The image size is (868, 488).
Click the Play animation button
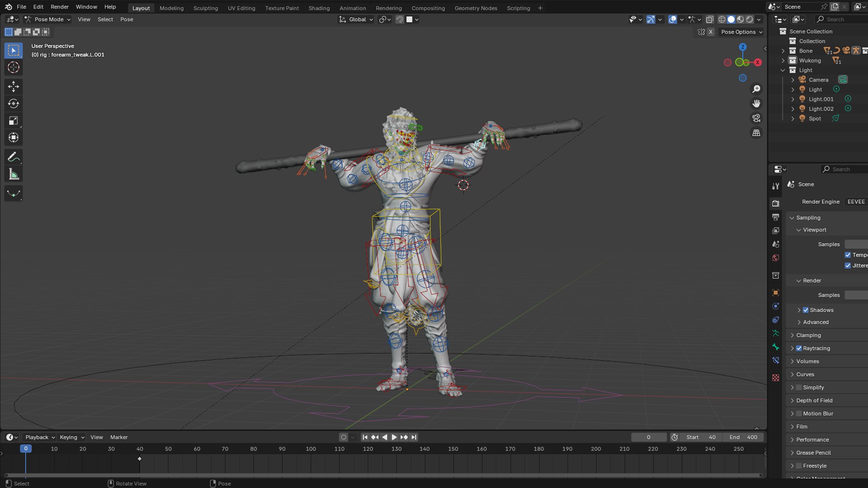click(x=394, y=437)
